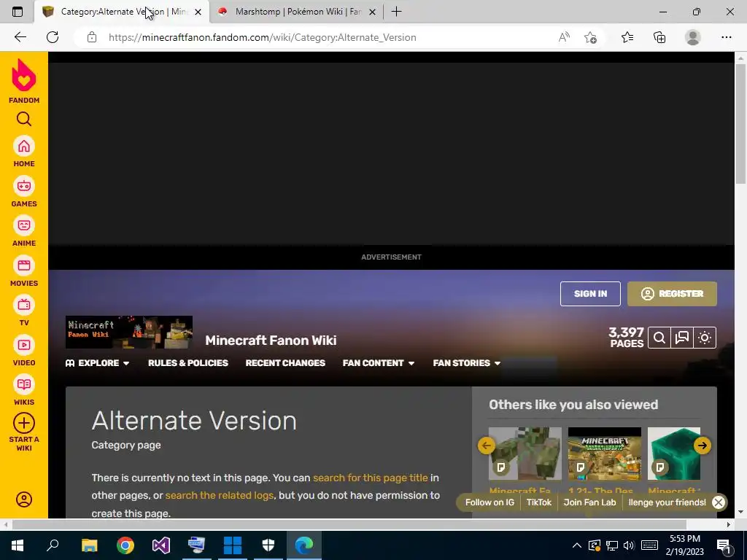Open tab actions menu icon

tap(18, 12)
